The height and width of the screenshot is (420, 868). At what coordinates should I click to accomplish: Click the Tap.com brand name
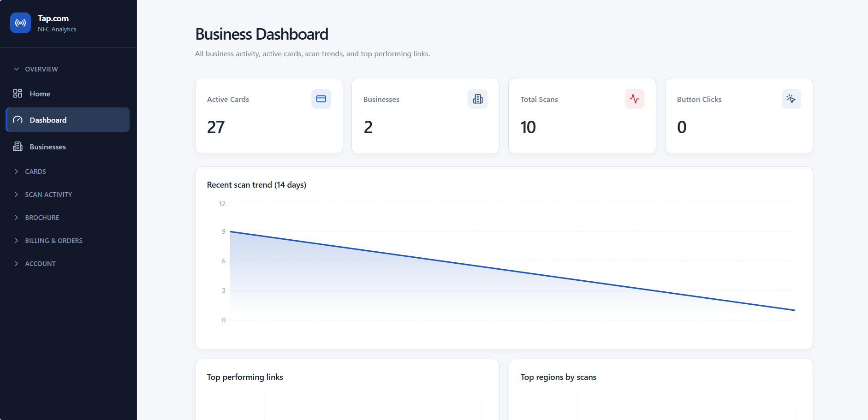[53, 18]
